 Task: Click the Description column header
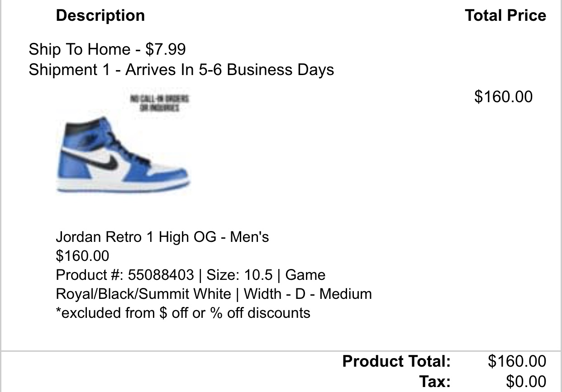(100, 15)
